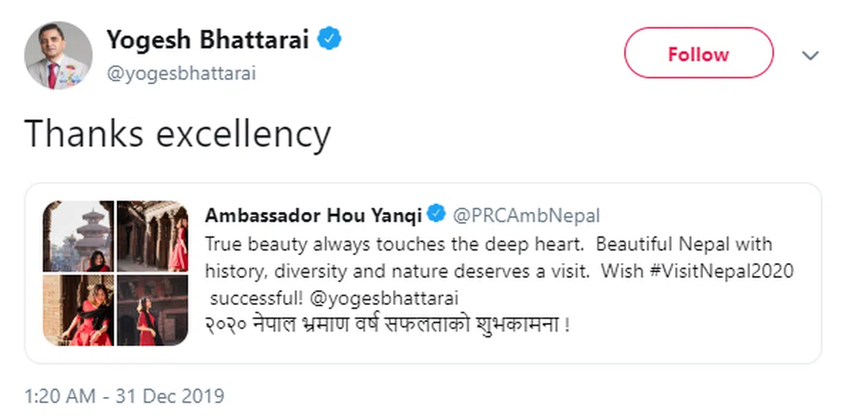Click the Nepali text line in quoted tweet
Screen dimensions: 868x420
point(387,325)
